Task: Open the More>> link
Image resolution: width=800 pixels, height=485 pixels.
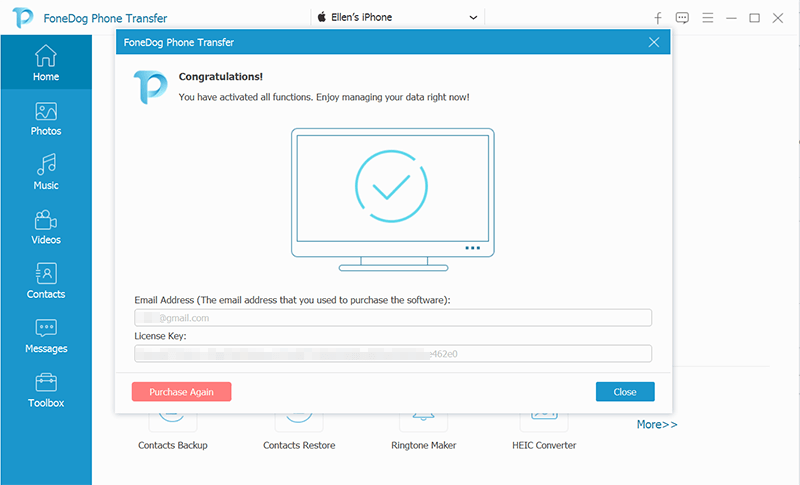Action: coord(657,424)
